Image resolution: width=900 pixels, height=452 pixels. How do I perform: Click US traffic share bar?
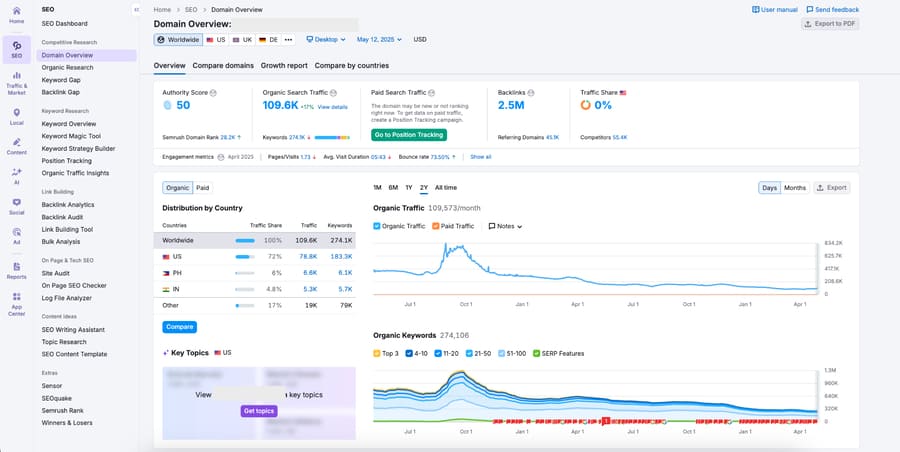245,257
